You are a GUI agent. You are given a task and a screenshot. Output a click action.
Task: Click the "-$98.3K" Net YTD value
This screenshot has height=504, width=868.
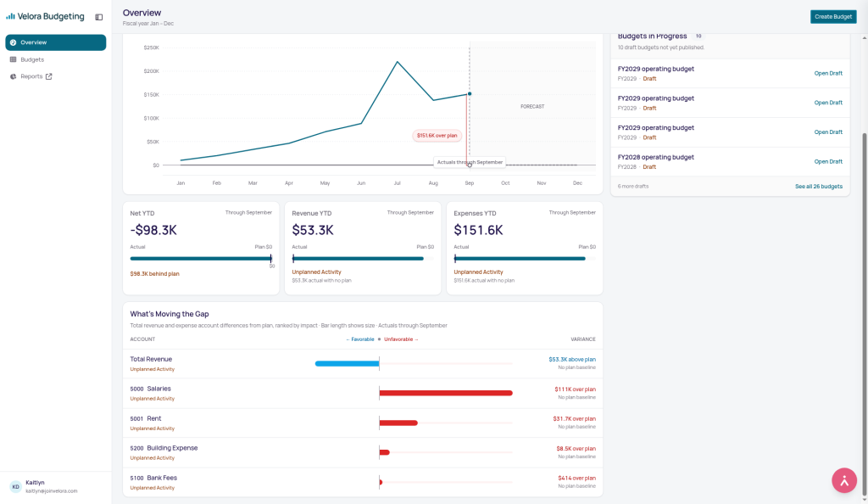[153, 231]
